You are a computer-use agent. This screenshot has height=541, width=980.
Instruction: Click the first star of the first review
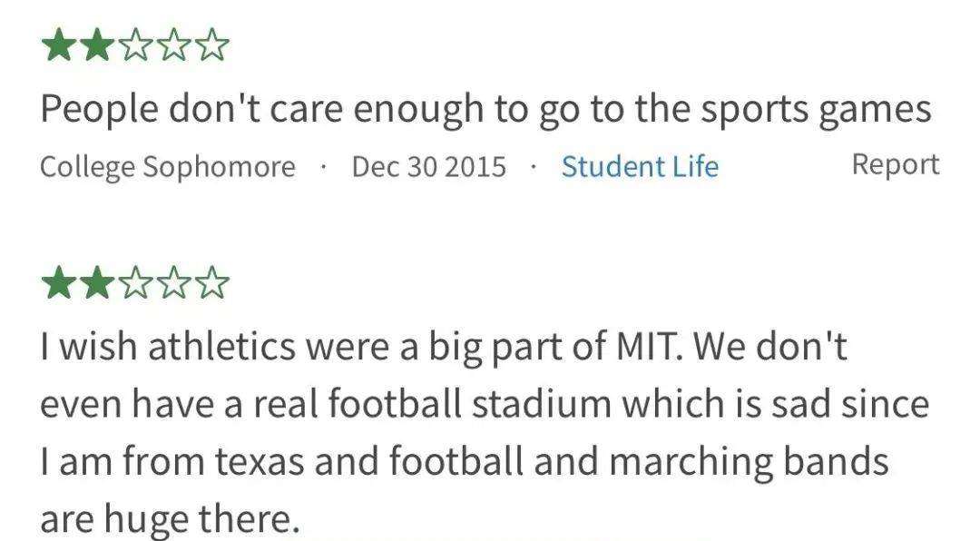click(x=58, y=45)
